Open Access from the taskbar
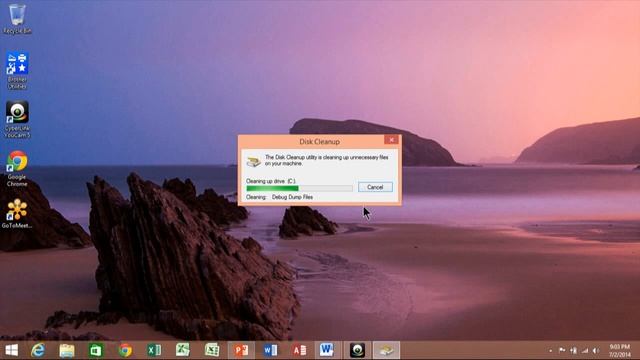Screen dimensions: 640x360 (299, 350)
